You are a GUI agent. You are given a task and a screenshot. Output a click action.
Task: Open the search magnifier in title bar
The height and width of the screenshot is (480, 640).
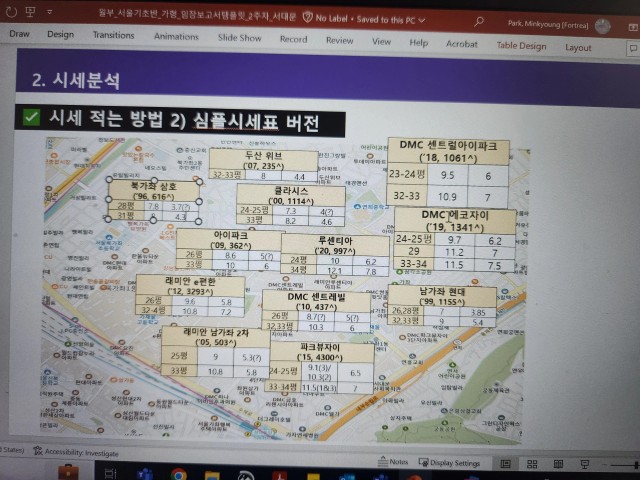(479, 21)
